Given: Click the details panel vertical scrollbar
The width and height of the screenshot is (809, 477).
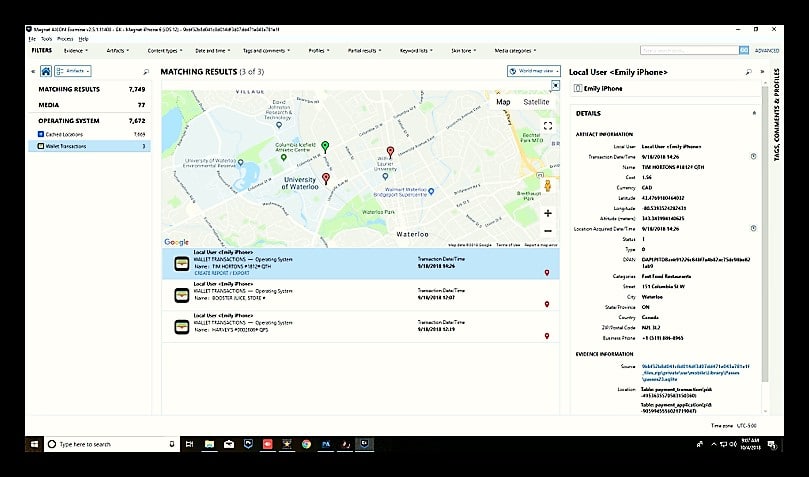Looking at the screenshot, I should coord(765,235).
